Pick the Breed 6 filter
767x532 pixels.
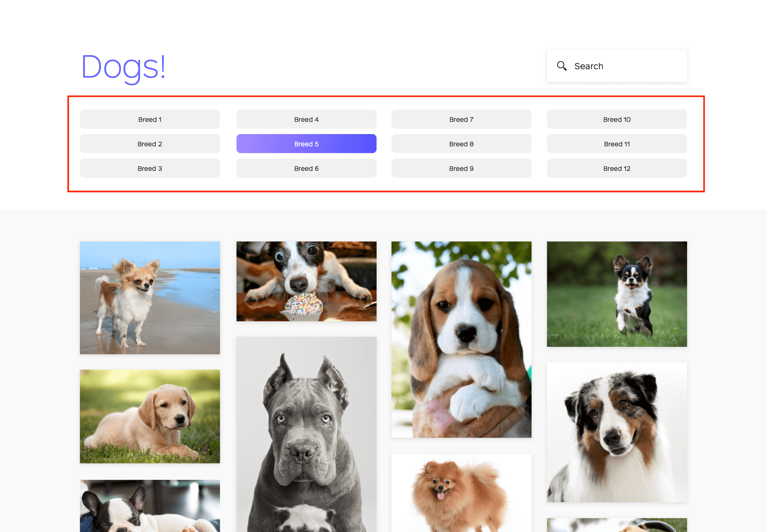[x=306, y=168]
